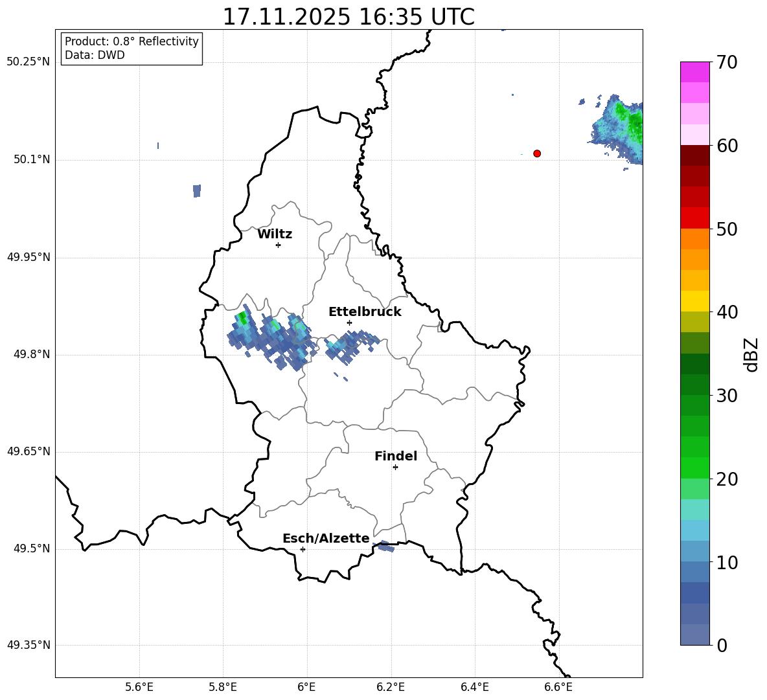Click the 'dBZ' colorbar axis label
This screenshot has height=700, width=767.
[752, 354]
